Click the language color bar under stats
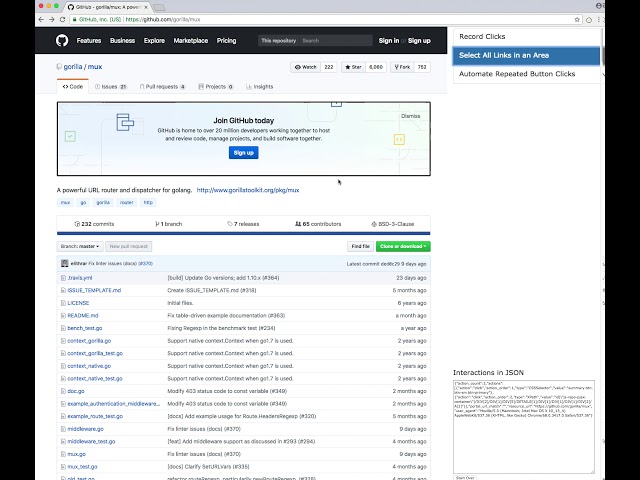Viewport: 640px width, 480px height. [243, 233]
